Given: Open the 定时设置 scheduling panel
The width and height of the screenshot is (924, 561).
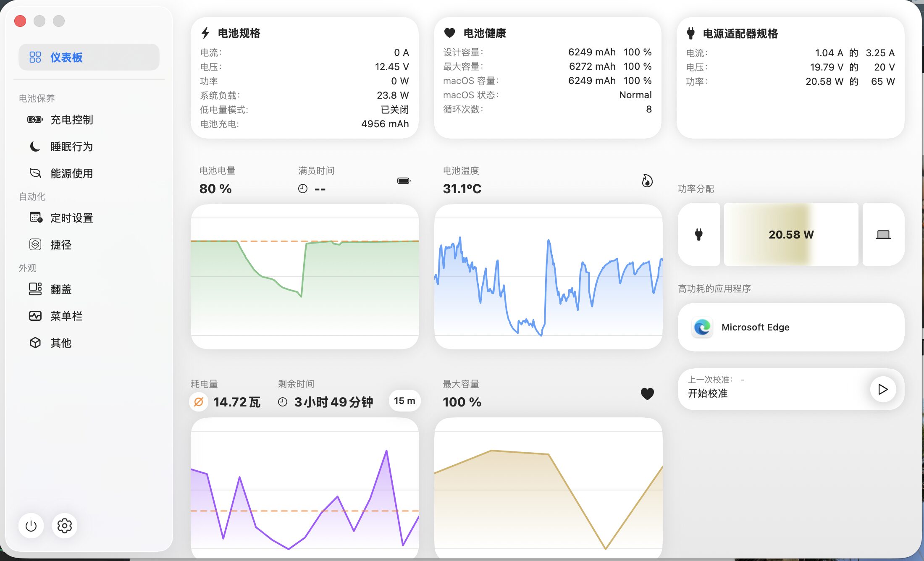Looking at the screenshot, I should coord(72,218).
